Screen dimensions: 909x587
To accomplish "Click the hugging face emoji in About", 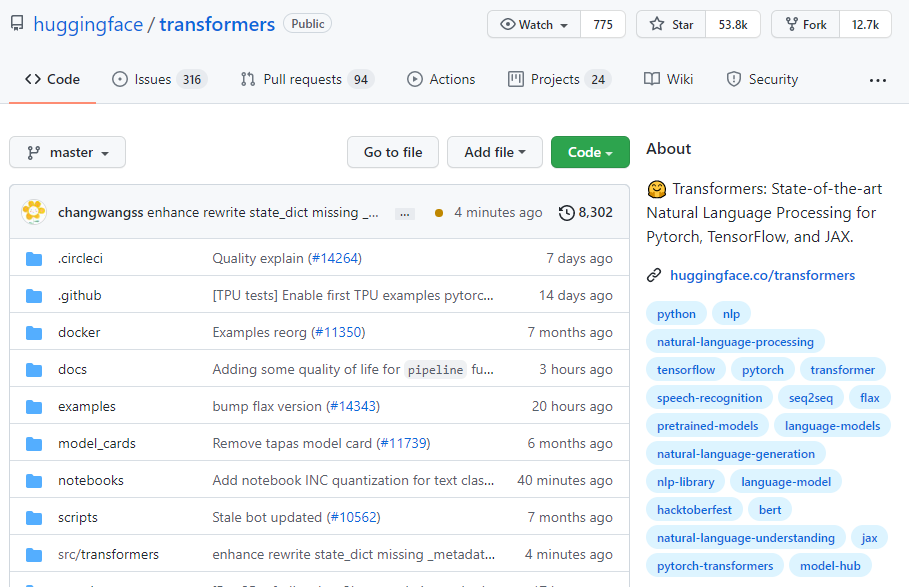I will pyautogui.click(x=657, y=189).
